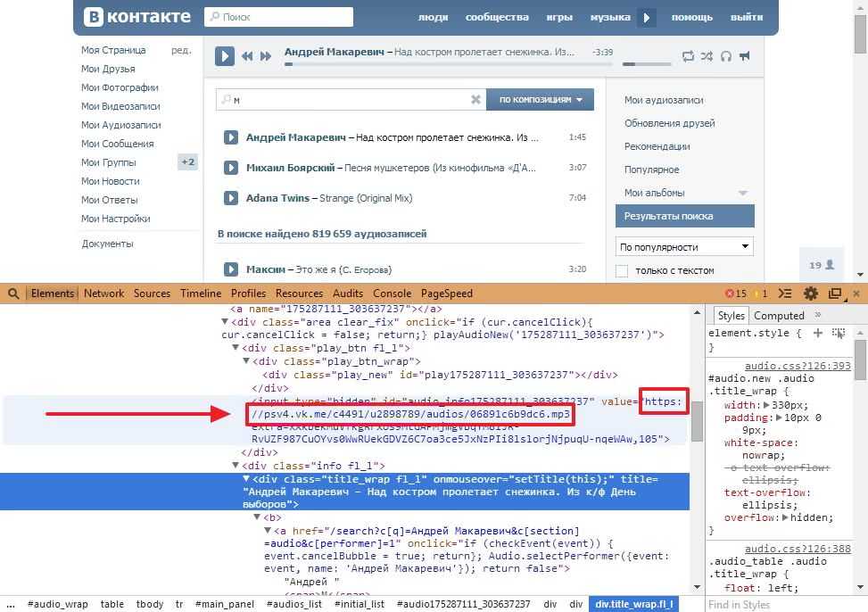Viewport: 868px width, 612px height.
Task: Click the ВКонтакте logo
Action: pyautogui.click(x=137, y=17)
